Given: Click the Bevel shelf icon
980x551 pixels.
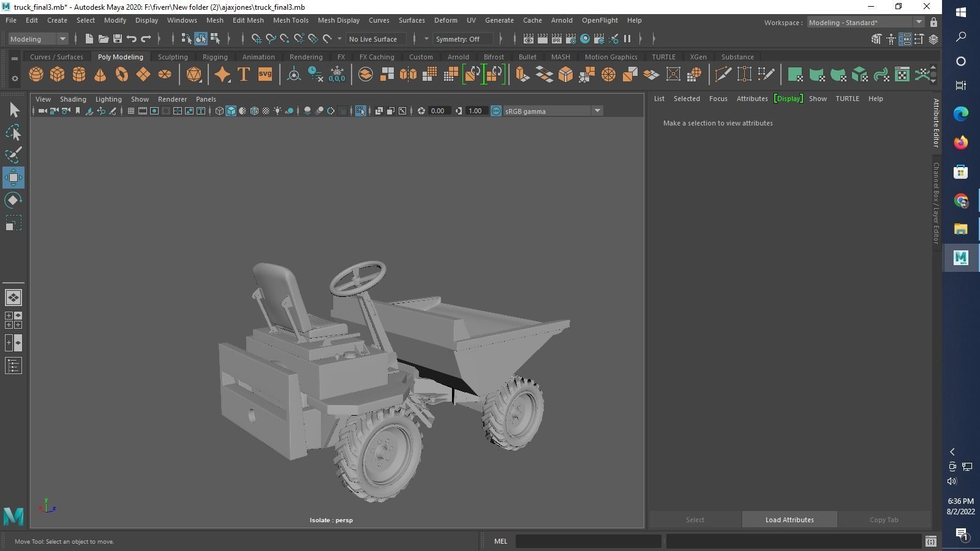Looking at the screenshot, I should [565, 75].
